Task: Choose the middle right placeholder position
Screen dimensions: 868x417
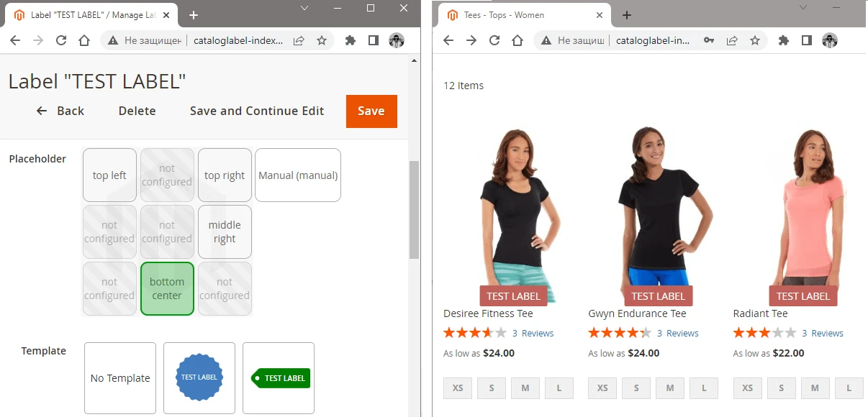Action: click(x=225, y=232)
